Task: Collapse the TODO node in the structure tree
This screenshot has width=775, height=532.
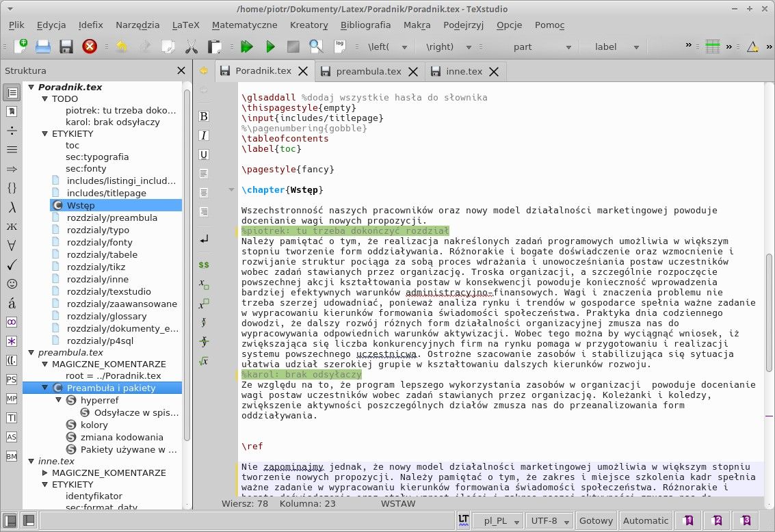Action: coord(43,99)
